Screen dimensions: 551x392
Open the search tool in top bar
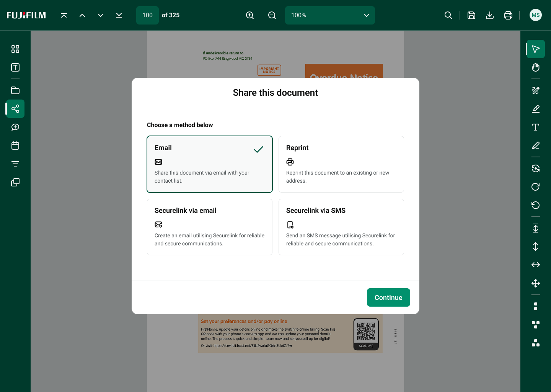coord(448,15)
